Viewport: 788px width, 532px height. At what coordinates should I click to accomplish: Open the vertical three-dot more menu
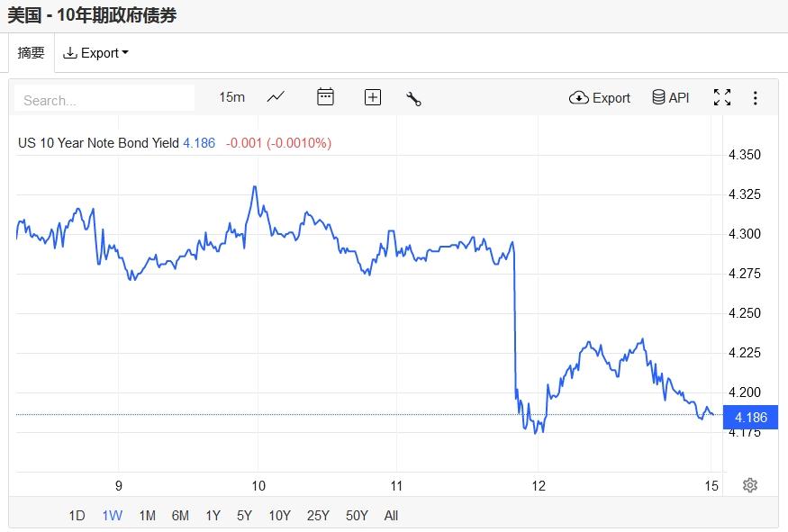pos(756,97)
